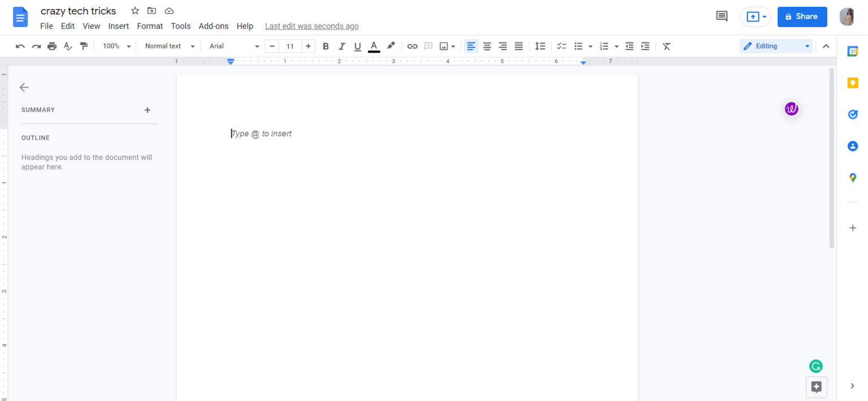Open the font family dropdown

pyautogui.click(x=232, y=46)
